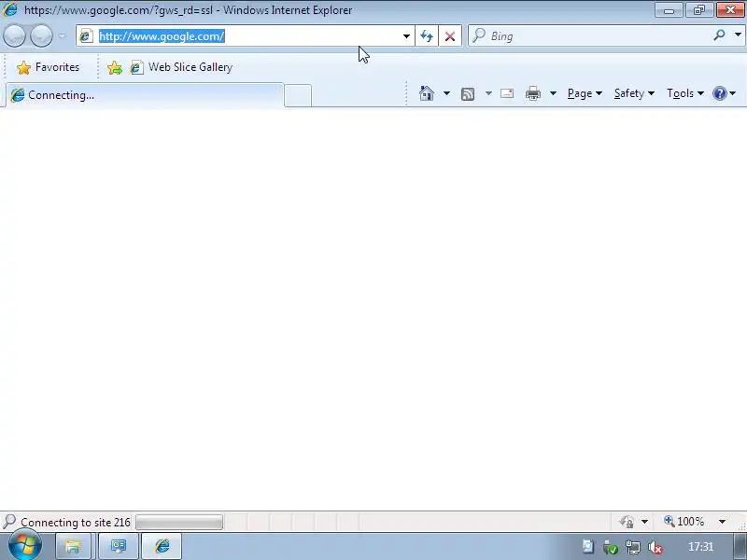The width and height of the screenshot is (747, 560).
Task: Click the green check device tray icon
Action: tap(611, 548)
